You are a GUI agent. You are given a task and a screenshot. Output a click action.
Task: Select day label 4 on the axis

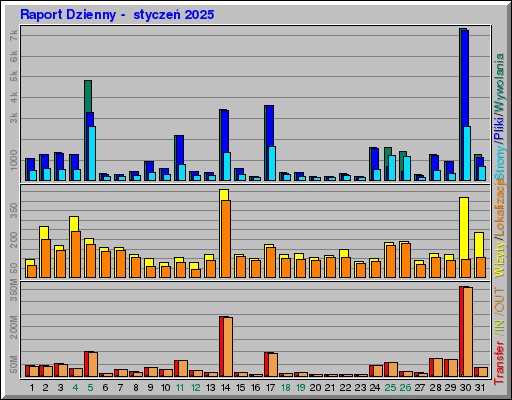click(75, 388)
